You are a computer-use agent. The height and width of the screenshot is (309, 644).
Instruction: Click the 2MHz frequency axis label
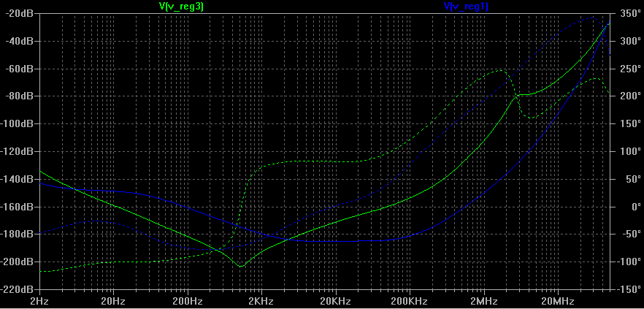point(484,302)
